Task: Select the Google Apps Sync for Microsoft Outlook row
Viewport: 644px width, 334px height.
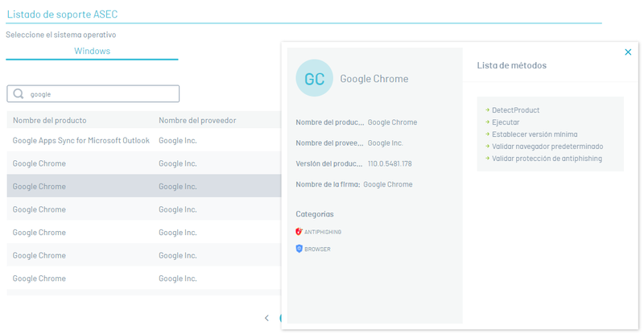Action: 144,141
